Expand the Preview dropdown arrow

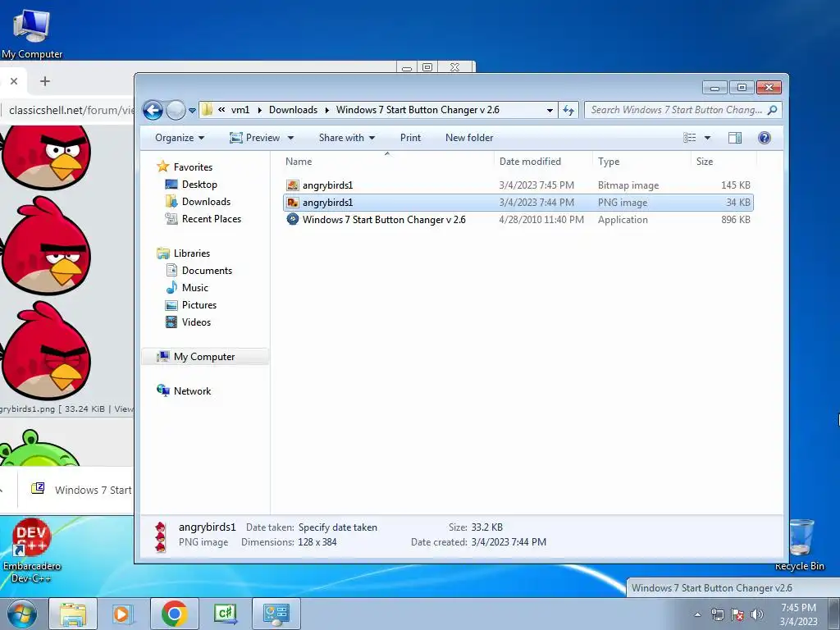tap(291, 138)
